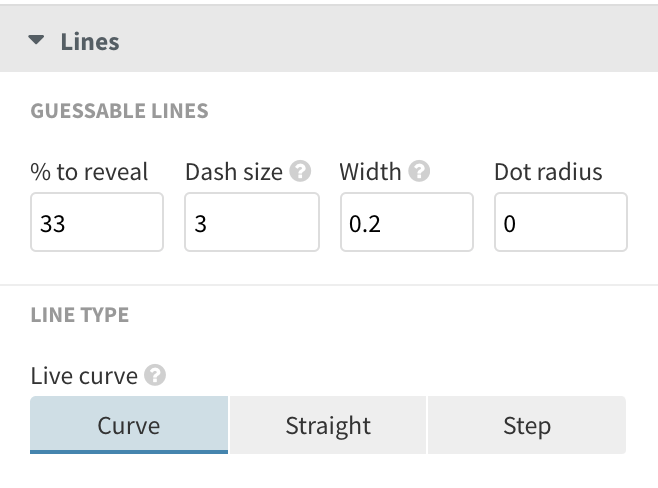Select the Straight line type
The image size is (658, 488).
point(328,425)
